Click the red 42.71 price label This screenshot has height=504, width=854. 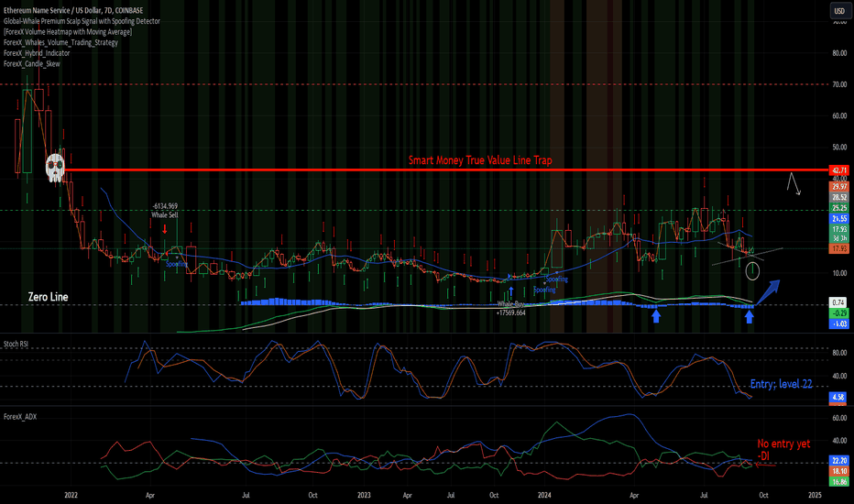coord(838,170)
